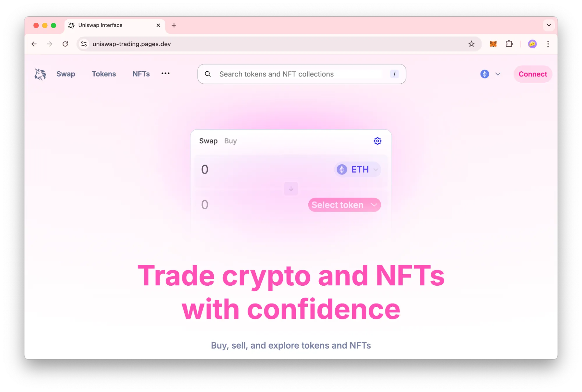
Task: Expand the Ethereum network dropdown
Action: (x=490, y=74)
